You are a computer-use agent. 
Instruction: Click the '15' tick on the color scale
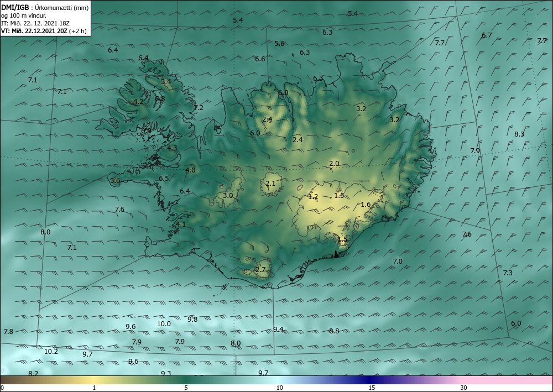(372, 388)
